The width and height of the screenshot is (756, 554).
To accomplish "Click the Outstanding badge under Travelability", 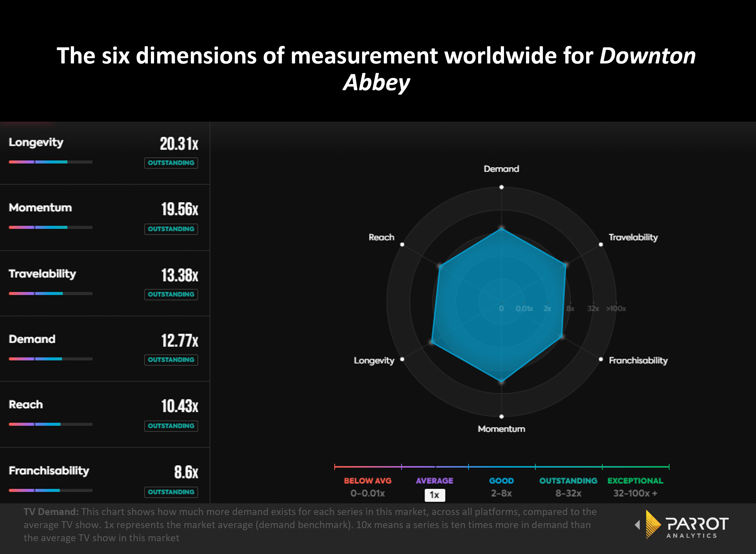I will [x=171, y=295].
